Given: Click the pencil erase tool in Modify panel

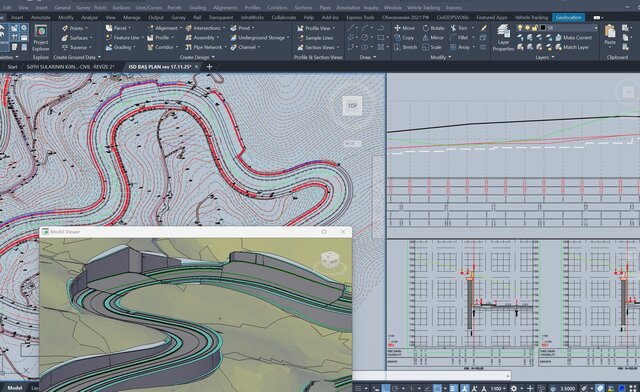Looking at the screenshot, I should click(484, 28).
